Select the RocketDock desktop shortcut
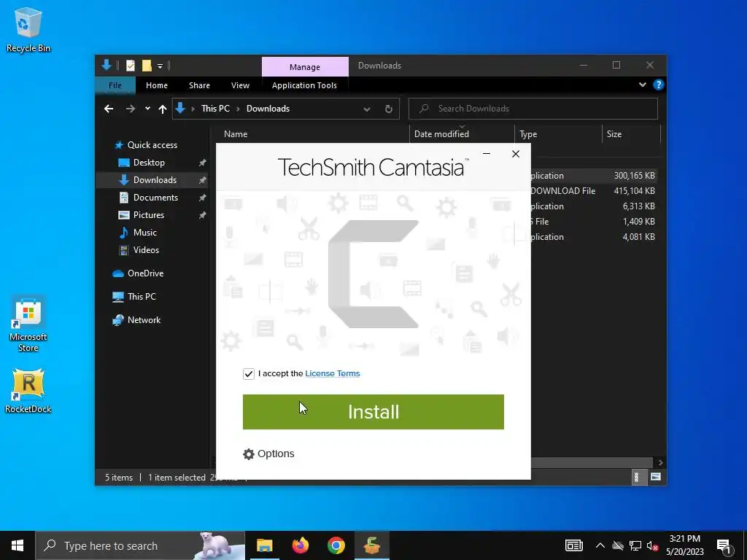The width and height of the screenshot is (747, 560). click(x=28, y=391)
